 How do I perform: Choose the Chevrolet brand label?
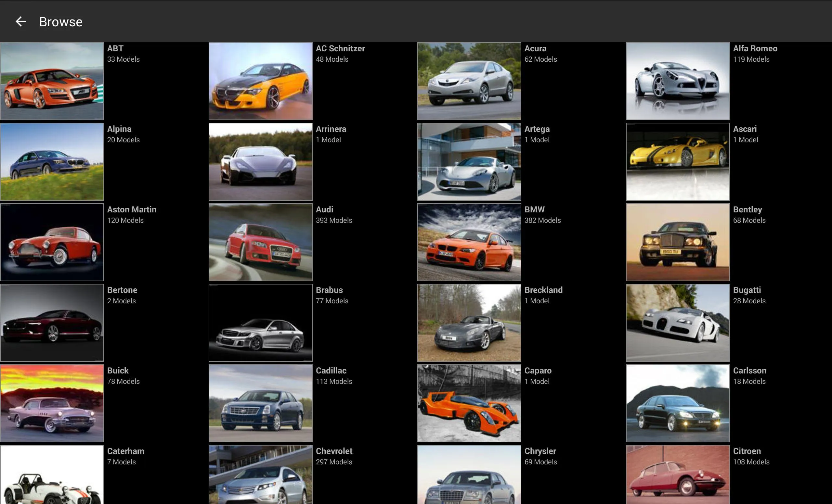(334, 452)
